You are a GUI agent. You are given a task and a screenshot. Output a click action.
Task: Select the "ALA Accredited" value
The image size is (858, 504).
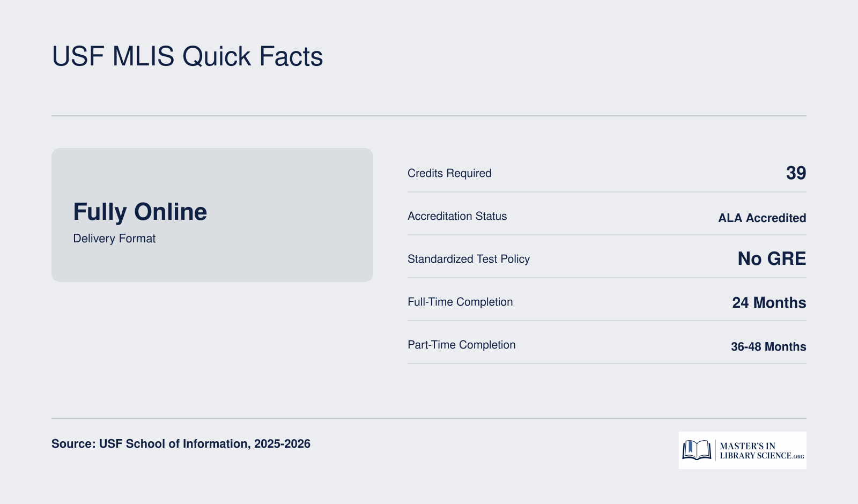(x=762, y=218)
